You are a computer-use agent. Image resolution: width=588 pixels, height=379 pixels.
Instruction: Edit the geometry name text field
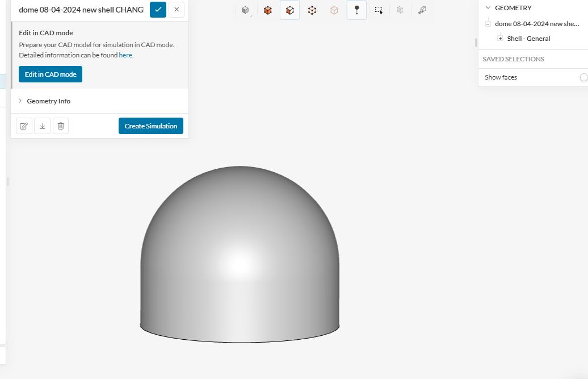pyautogui.click(x=81, y=10)
